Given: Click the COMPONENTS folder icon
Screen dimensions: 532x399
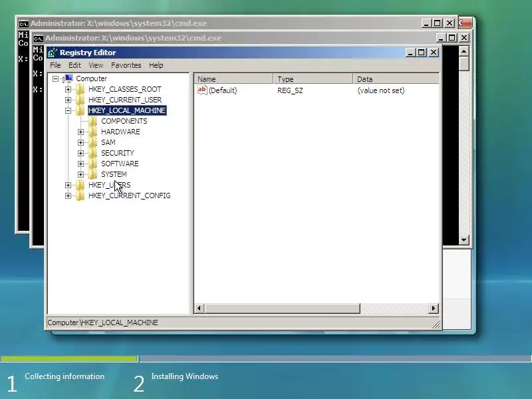Looking at the screenshot, I should (93, 121).
